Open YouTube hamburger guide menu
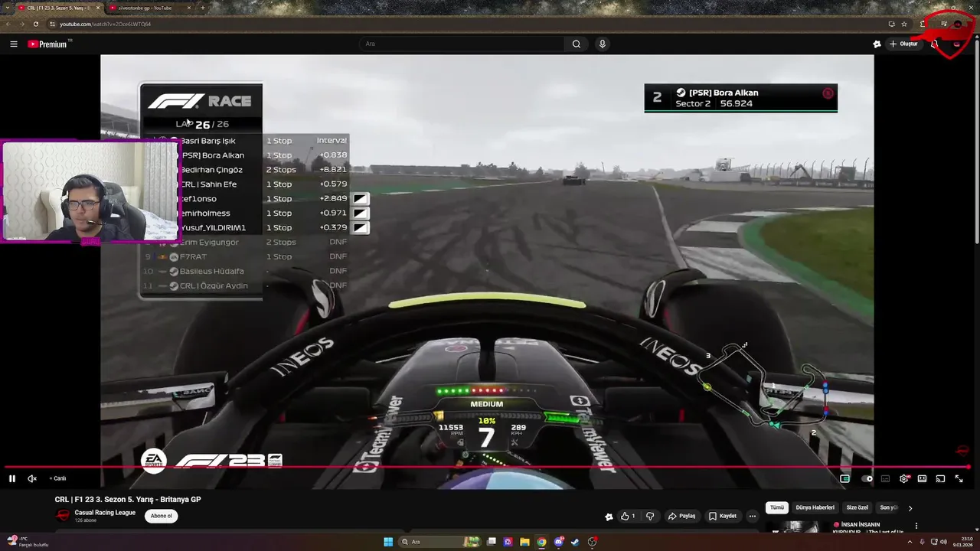The height and width of the screenshot is (551, 980). pos(14,44)
